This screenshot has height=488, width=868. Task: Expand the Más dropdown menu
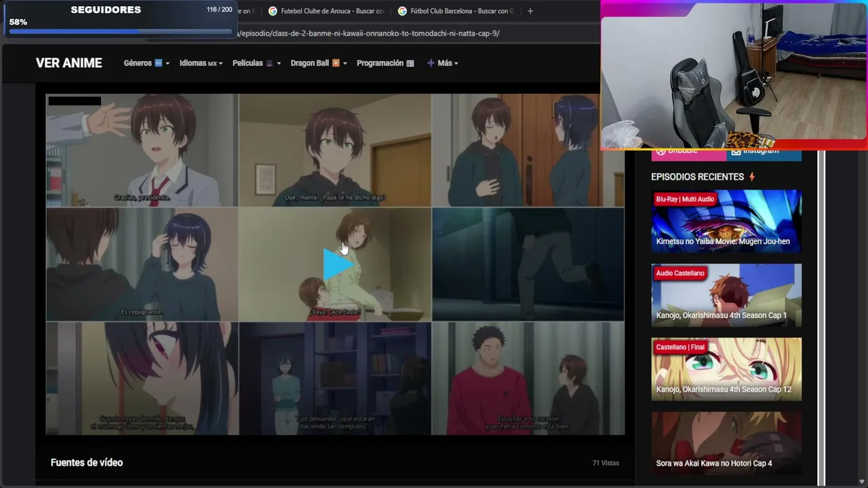(x=442, y=63)
